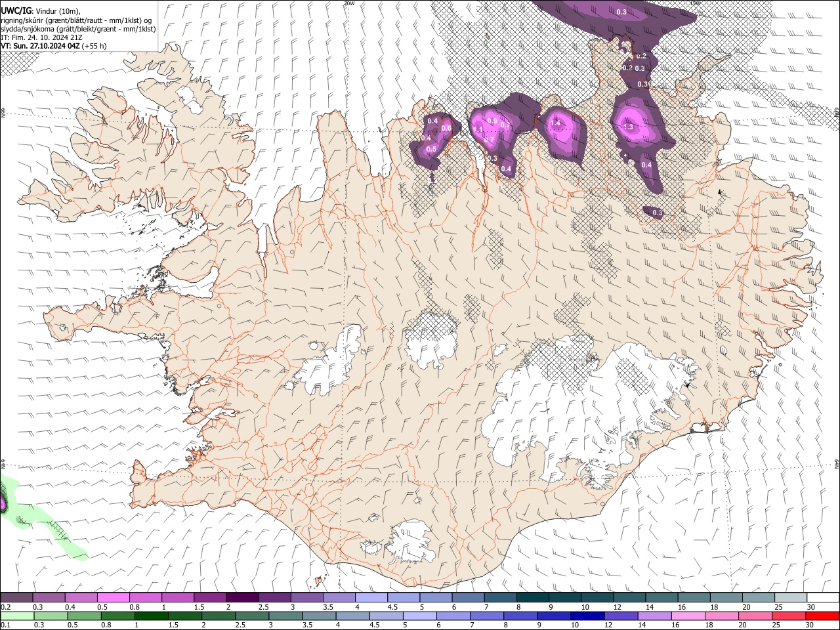Image resolution: width=840 pixels, height=630 pixels.
Task: Select upper legend swatch between 0.4 and 0.5
Action: [x=81, y=598]
